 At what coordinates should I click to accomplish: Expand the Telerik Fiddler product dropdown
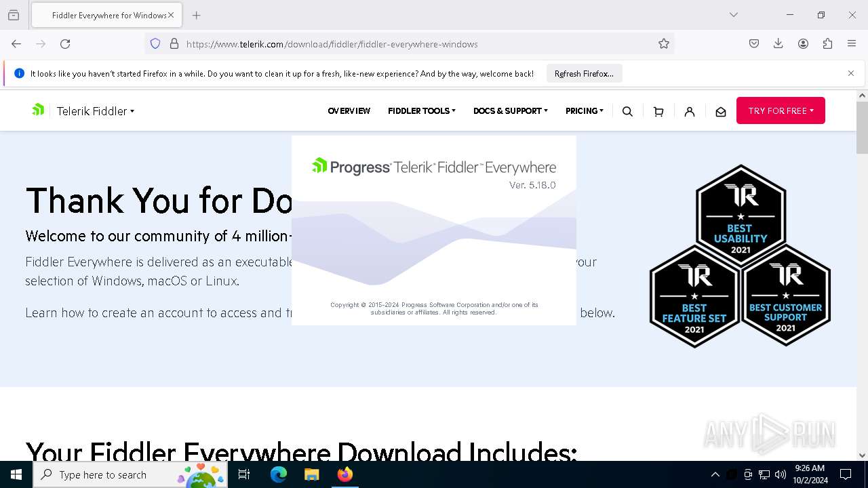96,111
